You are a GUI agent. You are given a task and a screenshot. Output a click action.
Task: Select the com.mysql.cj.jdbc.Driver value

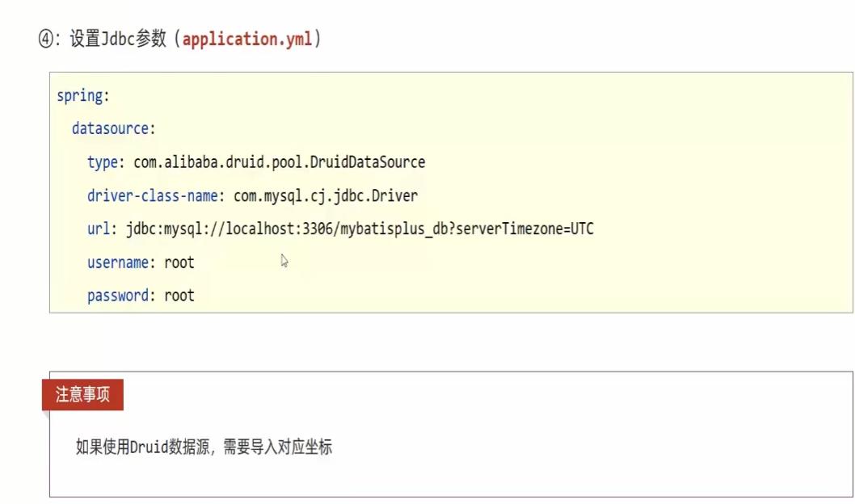[326, 195]
